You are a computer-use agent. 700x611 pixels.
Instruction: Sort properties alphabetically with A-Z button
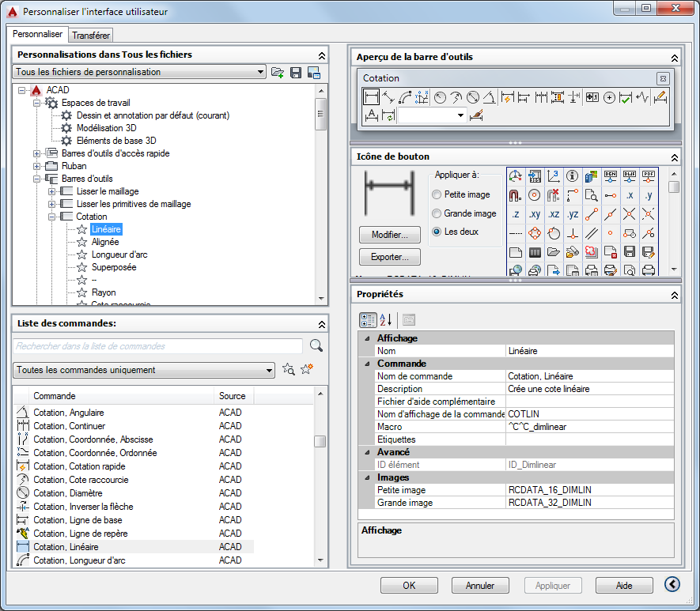386,320
